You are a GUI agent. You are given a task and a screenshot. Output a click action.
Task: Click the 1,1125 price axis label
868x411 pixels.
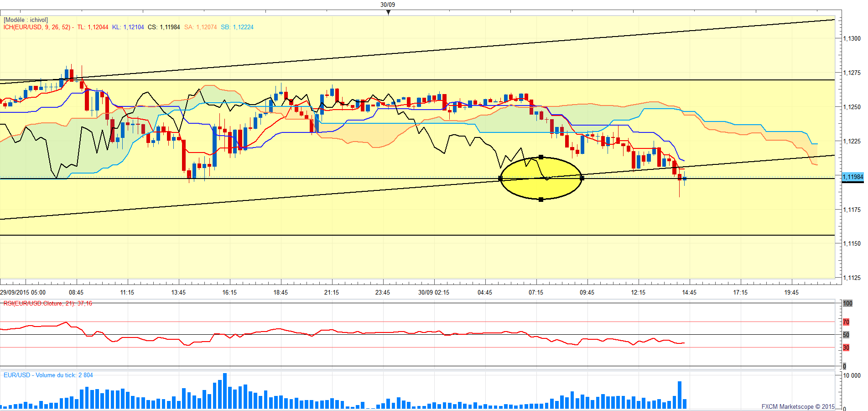click(852, 278)
